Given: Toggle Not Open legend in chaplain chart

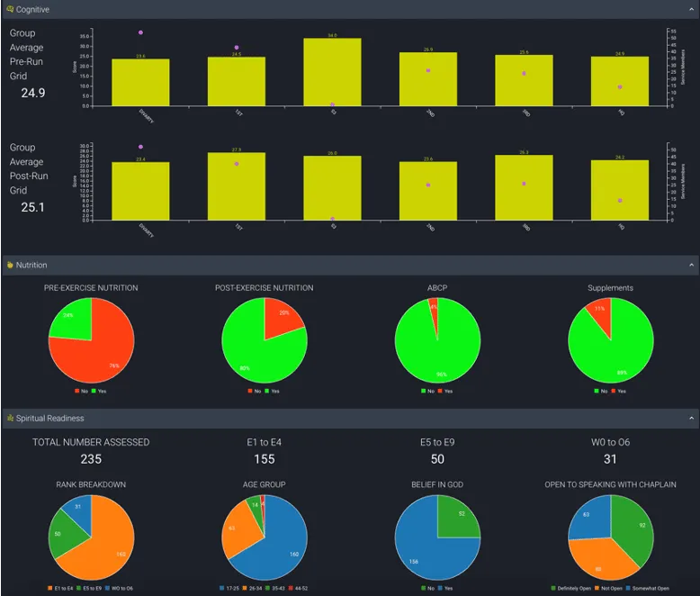Looking at the screenshot, I should (x=608, y=588).
